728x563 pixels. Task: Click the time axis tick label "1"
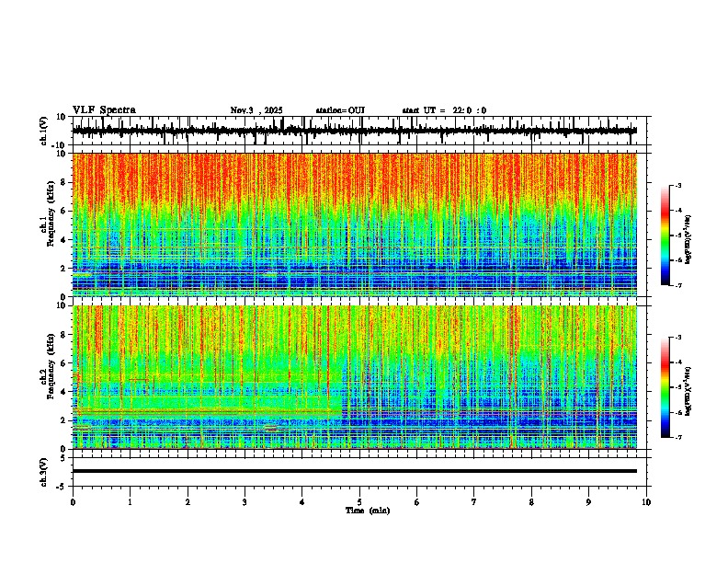click(130, 502)
